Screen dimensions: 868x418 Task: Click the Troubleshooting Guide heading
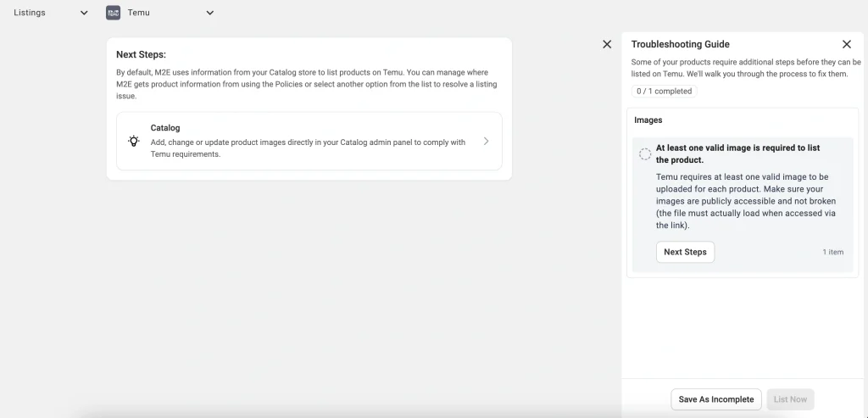click(680, 44)
